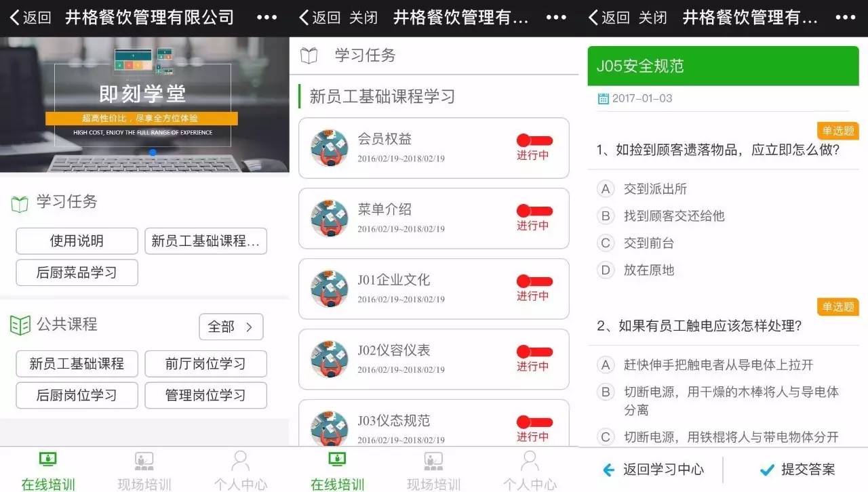The image size is (868, 492).
Task: Open 现场培训 icon in left screen
Action: point(144,461)
